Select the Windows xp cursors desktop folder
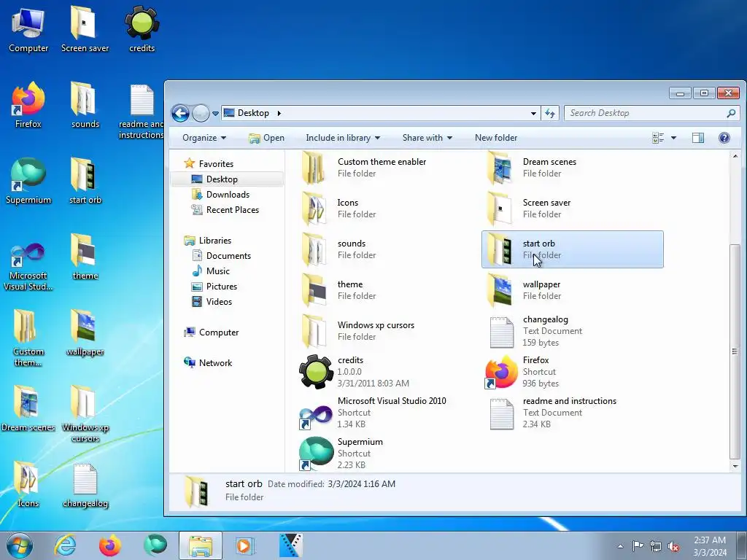Screen dimensions: 747x560 85,414
